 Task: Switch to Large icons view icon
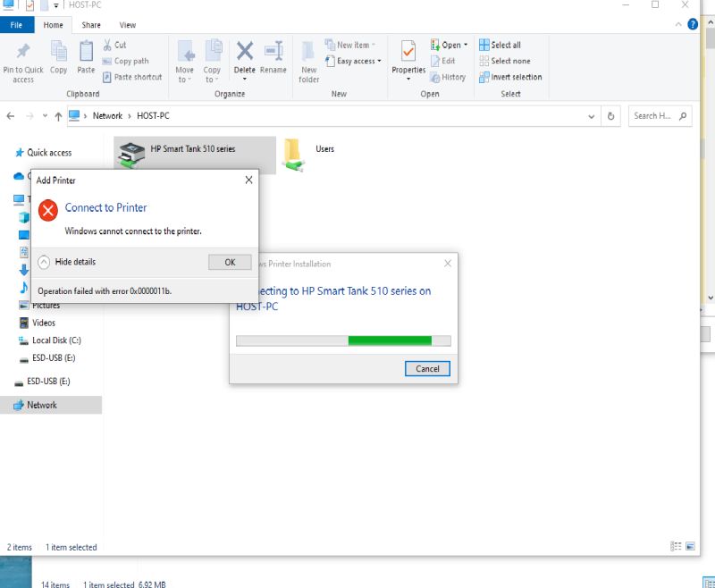(x=690, y=546)
